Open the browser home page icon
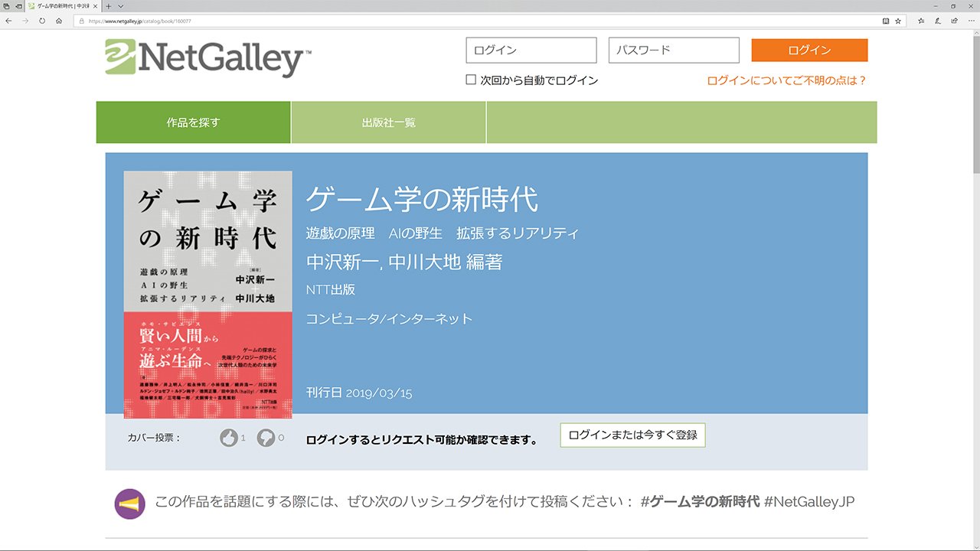The height and width of the screenshot is (551, 980). point(59,21)
